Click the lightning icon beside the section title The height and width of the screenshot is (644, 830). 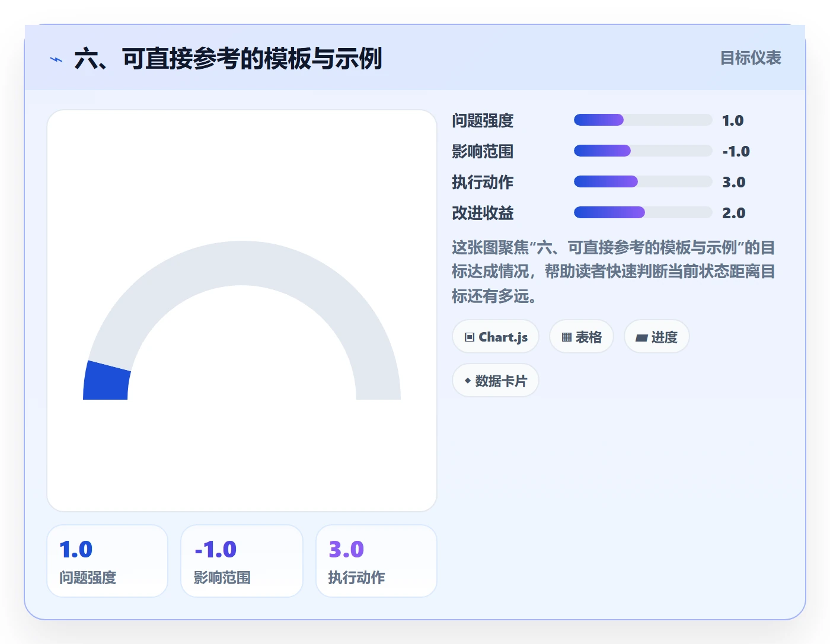tap(56, 59)
